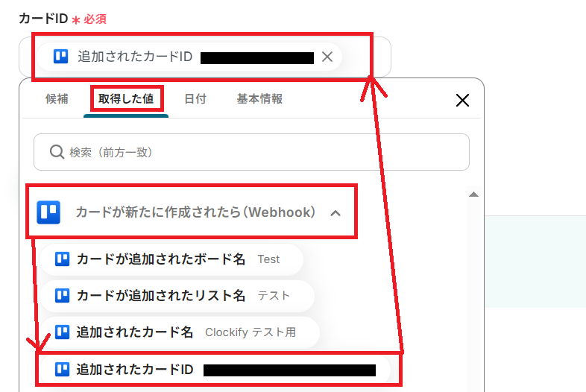Click the Trello icon in the カードID field tag

click(60, 57)
